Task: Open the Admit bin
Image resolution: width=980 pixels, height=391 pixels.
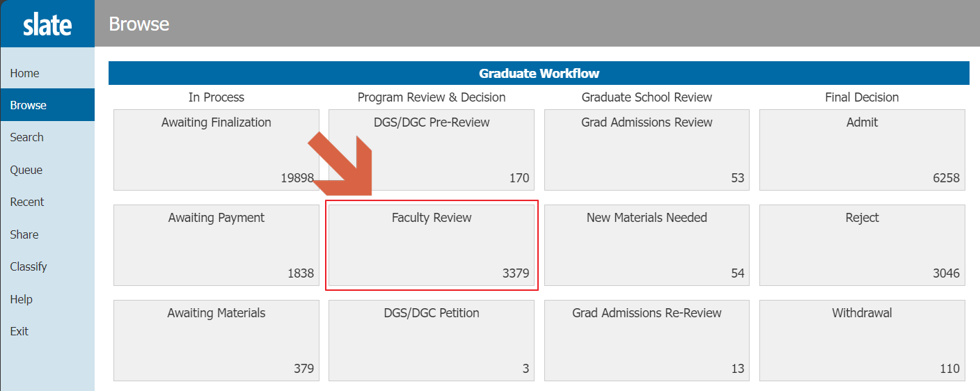Action: [862, 150]
